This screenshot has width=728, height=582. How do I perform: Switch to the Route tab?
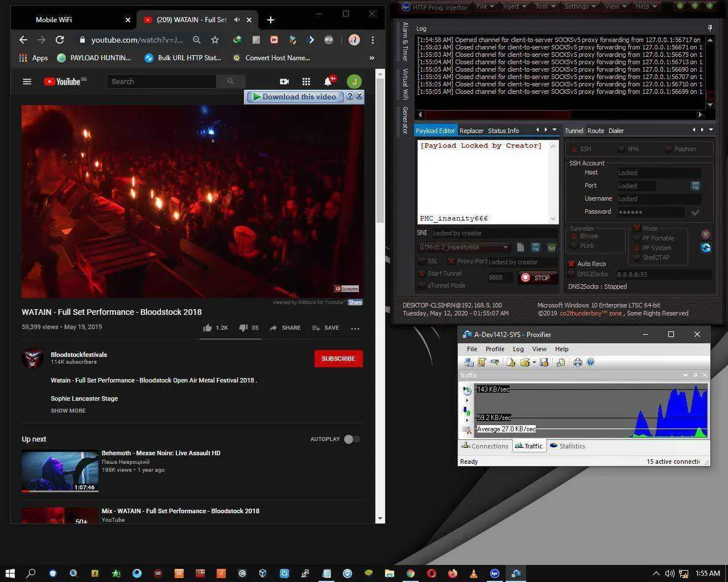(595, 131)
